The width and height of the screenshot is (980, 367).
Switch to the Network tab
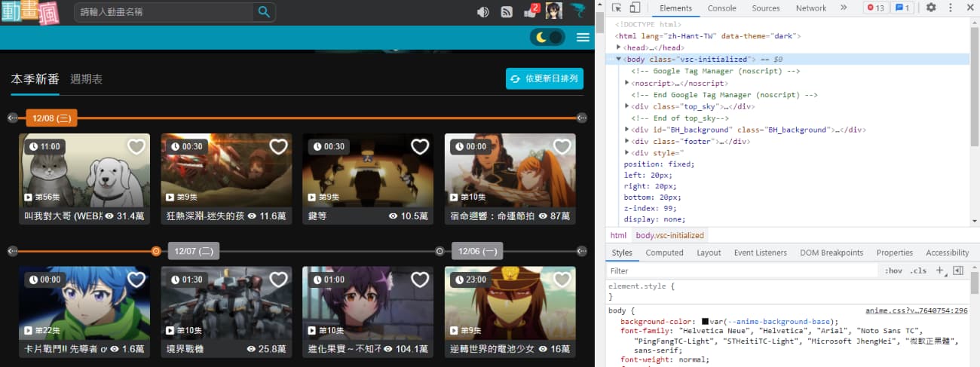coord(811,8)
